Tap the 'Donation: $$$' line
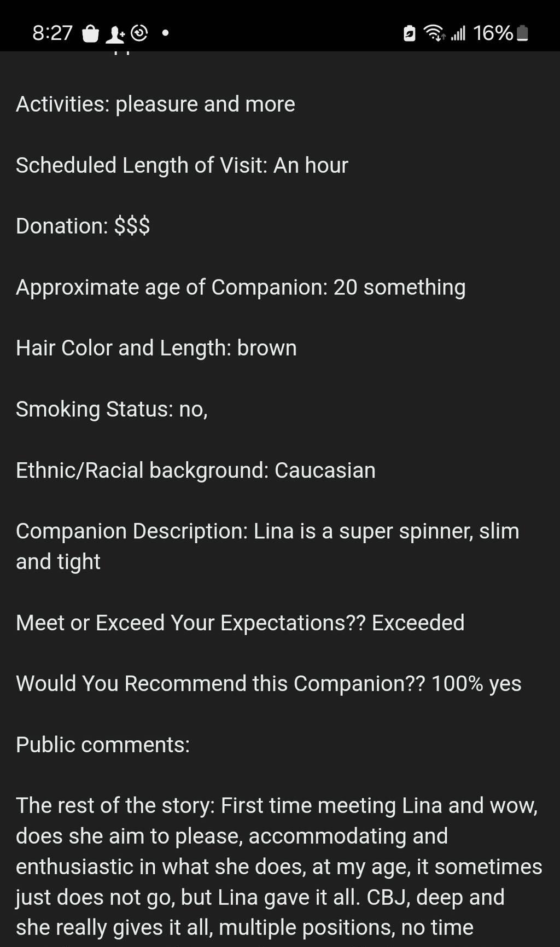Screen dimensions: 560x947 click(83, 226)
